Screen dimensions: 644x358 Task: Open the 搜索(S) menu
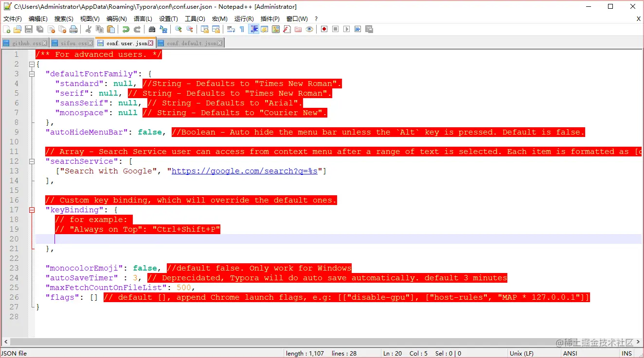pyautogui.click(x=65, y=18)
